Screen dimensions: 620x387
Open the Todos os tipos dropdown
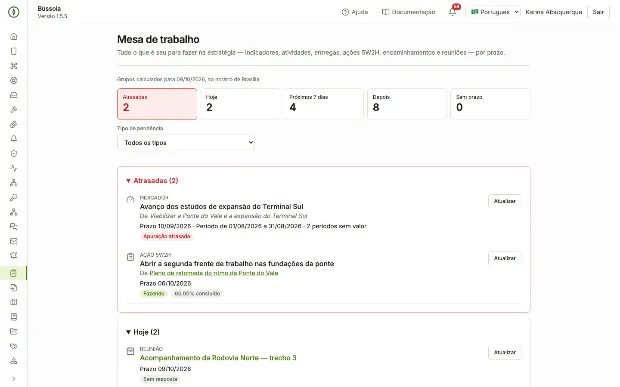186,142
